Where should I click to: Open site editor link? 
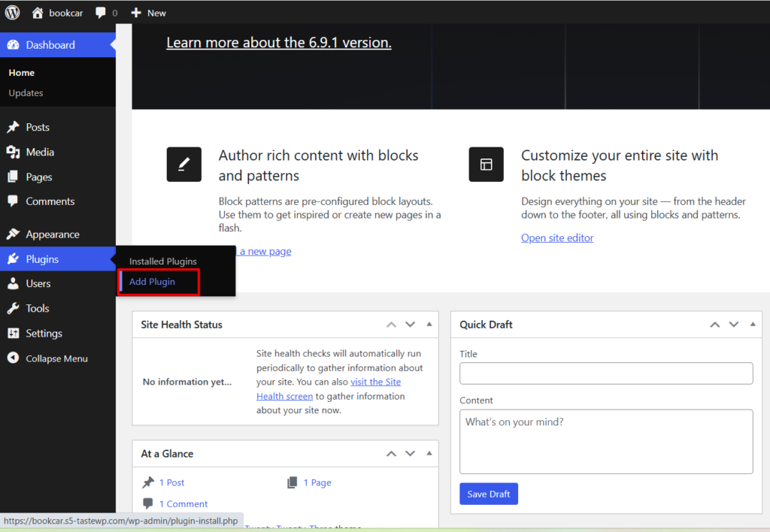tap(557, 238)
